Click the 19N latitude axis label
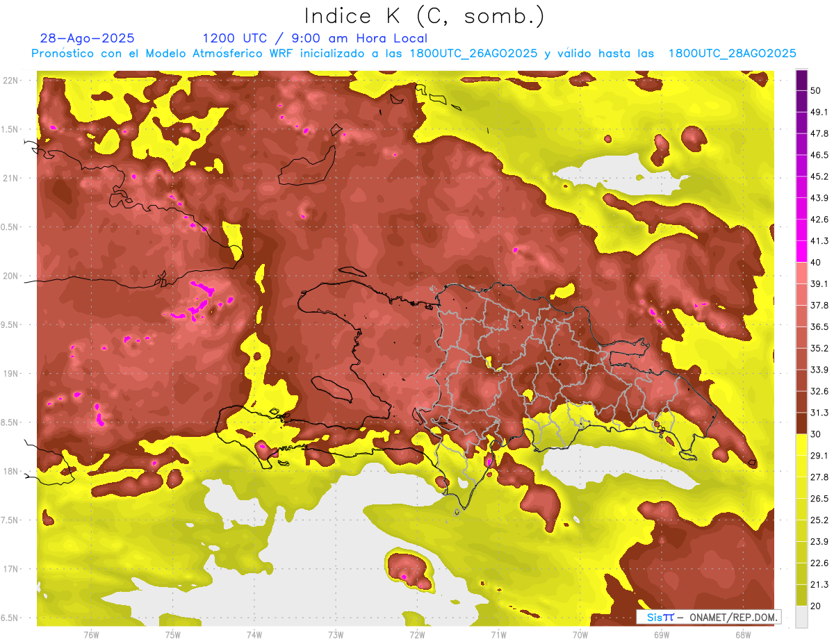The image size is (834, 644). (10, 374)
